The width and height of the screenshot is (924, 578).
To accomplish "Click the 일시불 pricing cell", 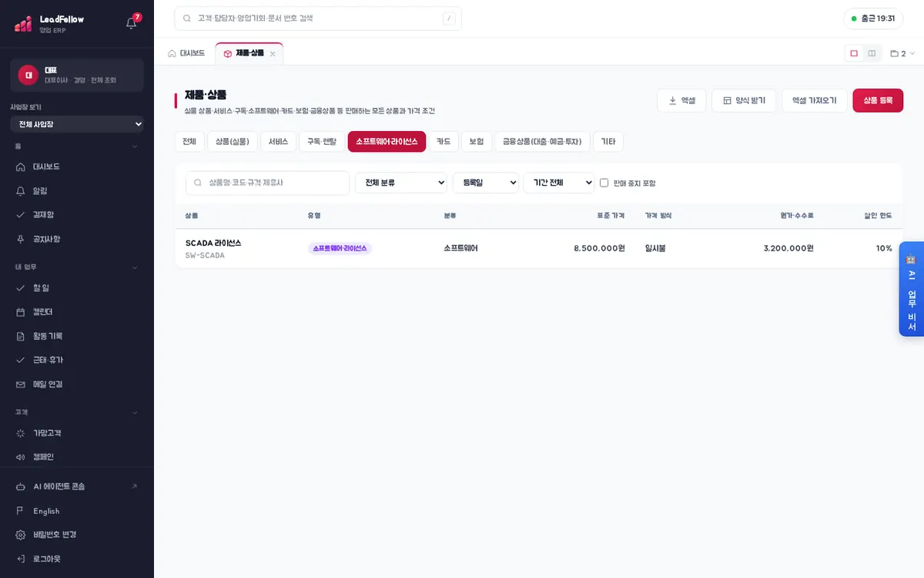I will point(655,248).
